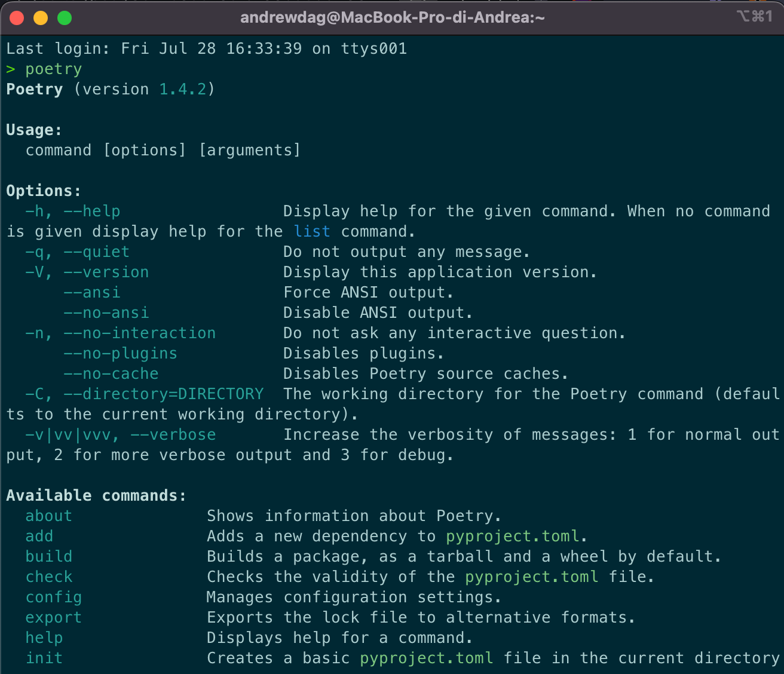Click 'Exports the lock file' description
This screenshot has width=784, height=674.
421,617
